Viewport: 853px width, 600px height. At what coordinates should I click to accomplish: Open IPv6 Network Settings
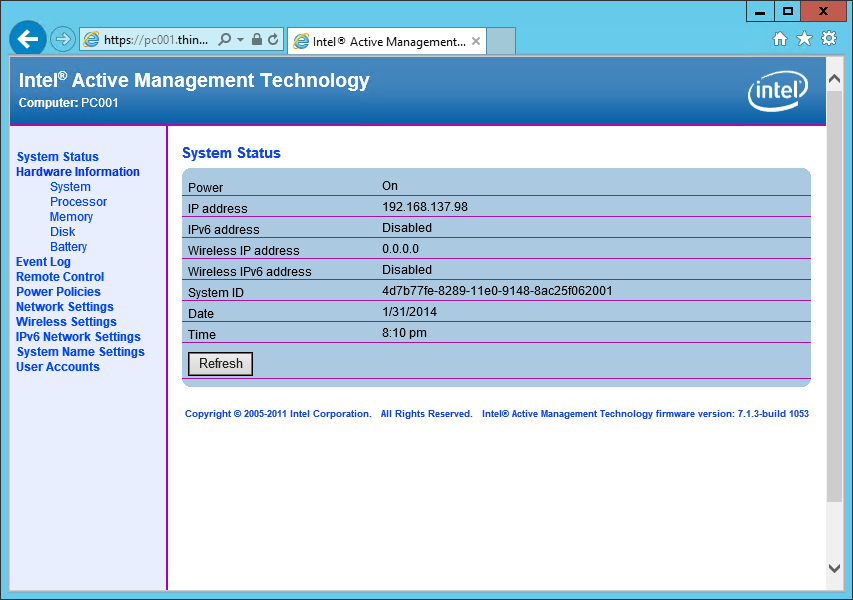pyautogui.click(x=78, y=337)
